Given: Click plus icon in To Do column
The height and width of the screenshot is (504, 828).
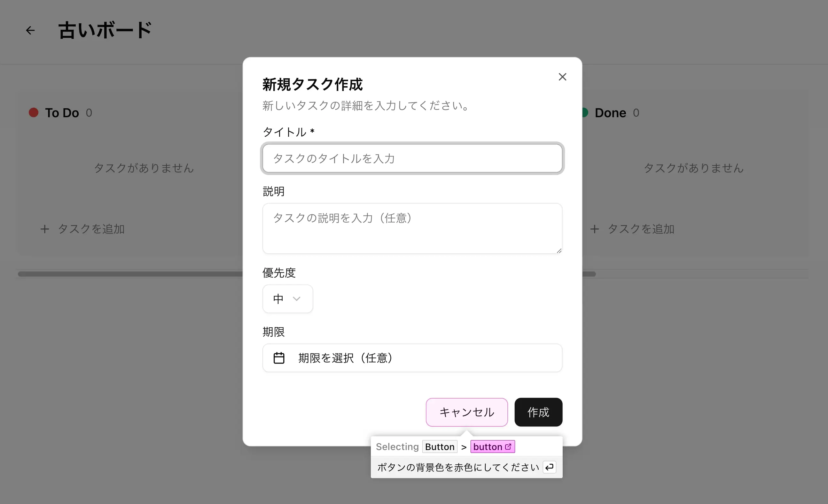Looking at the screenshot, I should tap(45, 229).
